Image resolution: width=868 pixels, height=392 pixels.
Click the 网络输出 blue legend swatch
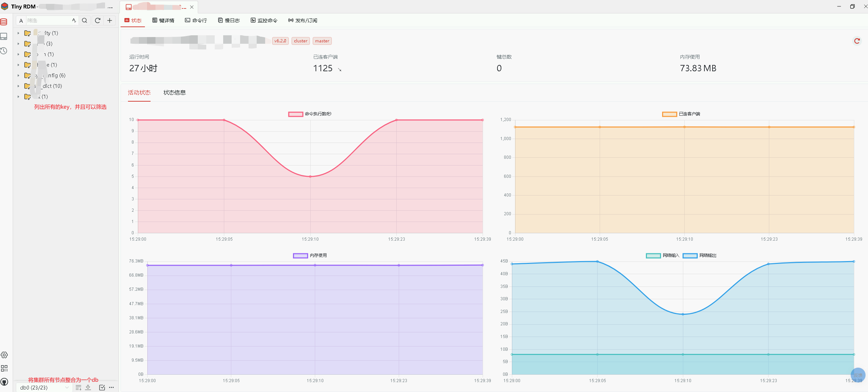690,255
